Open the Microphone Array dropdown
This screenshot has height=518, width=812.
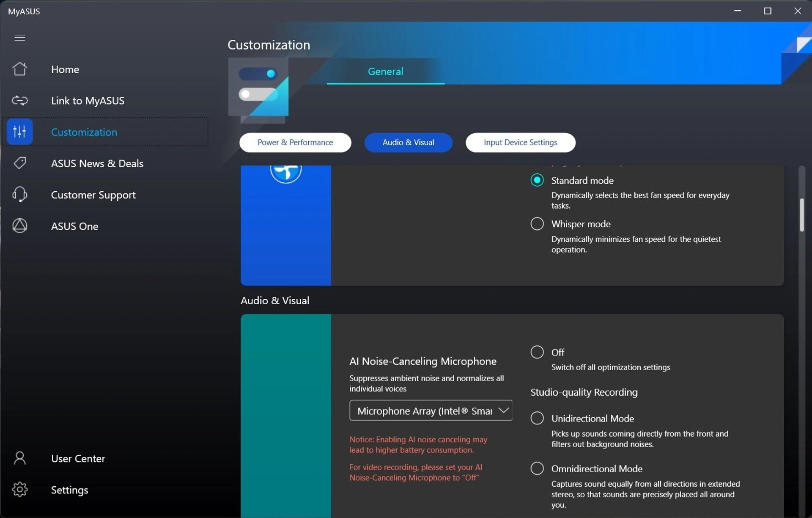pos(431,411)
